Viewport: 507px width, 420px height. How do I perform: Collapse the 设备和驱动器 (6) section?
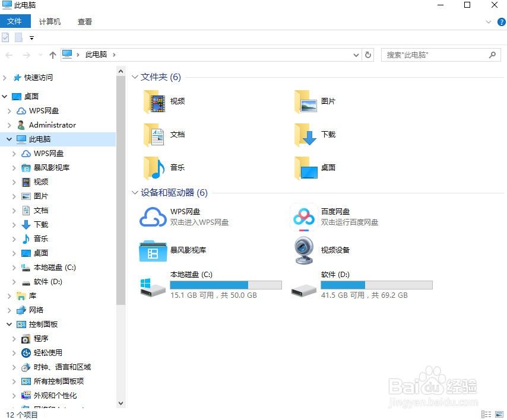[x=135, y=192]
